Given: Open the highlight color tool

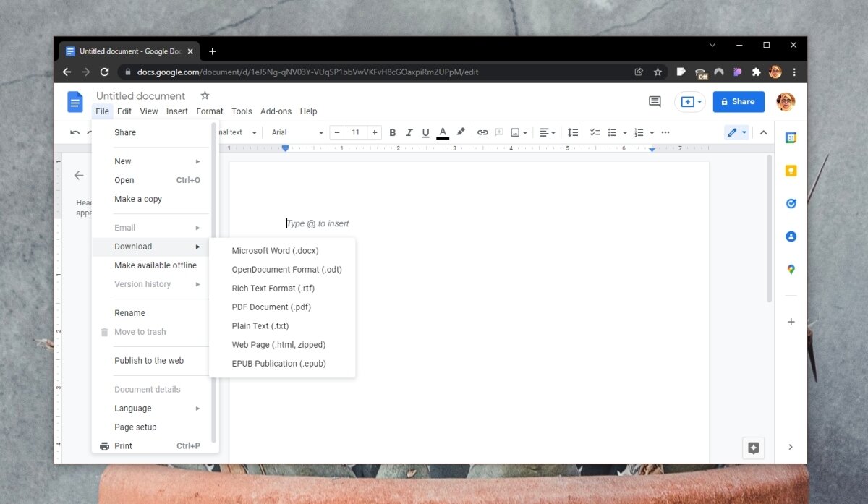Looking at the screenshot, I should coord(461,132).
